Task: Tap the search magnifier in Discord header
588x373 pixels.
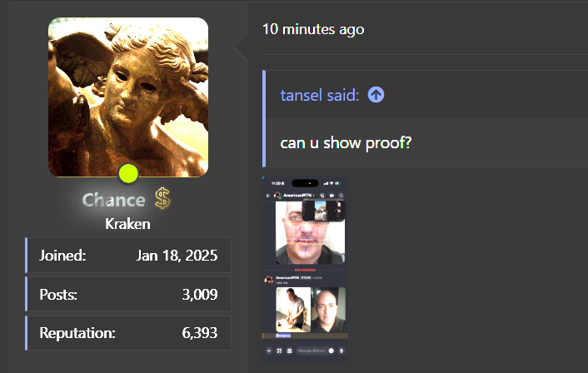Action: pos(341,196)
